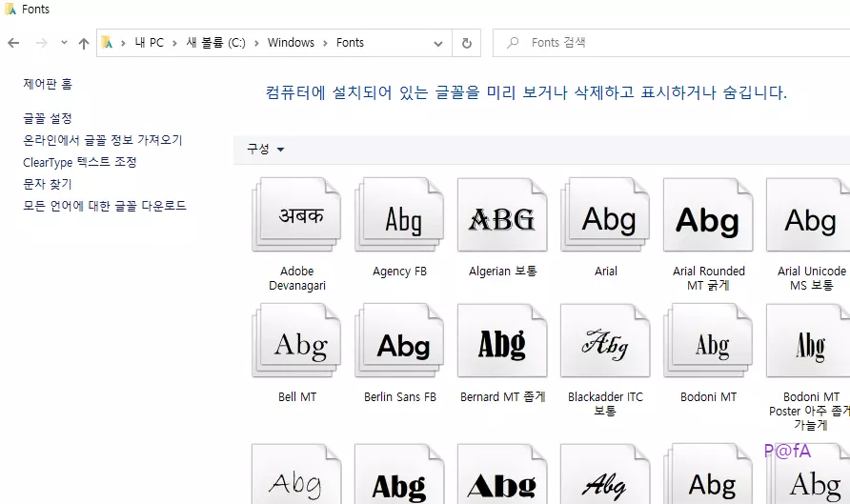Image resolution: width=850 pixels, height=504 pixels.
Task: Navigate to Windows breadcrumb
Action: click(291, 42)
